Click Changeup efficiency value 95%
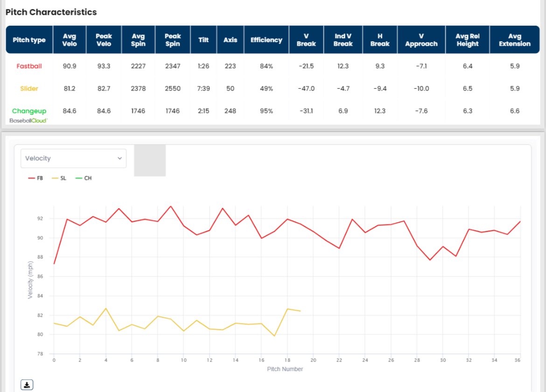This screenshot has height=392, width=546. click(266, 111)
